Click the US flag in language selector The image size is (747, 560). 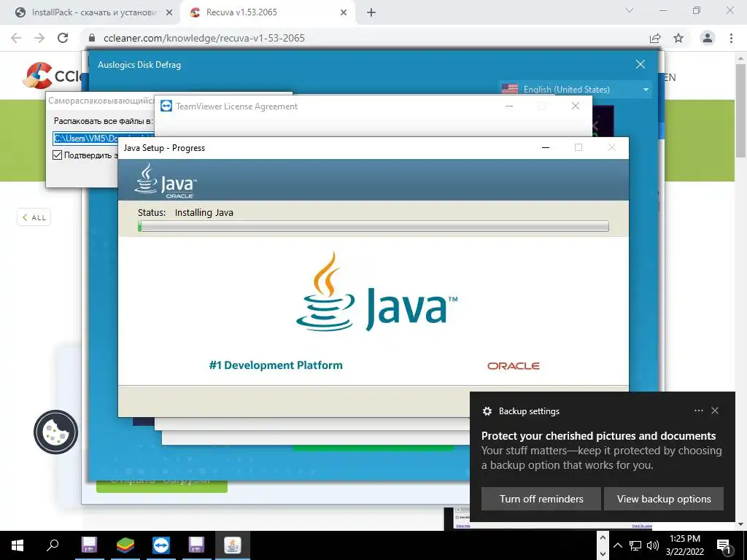510,89
